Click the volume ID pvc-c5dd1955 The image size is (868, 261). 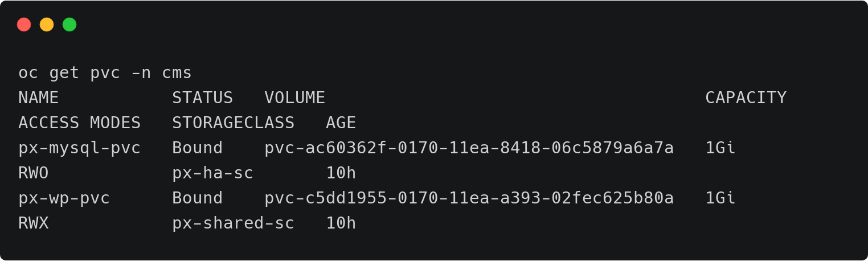click(x=469, y=198)
